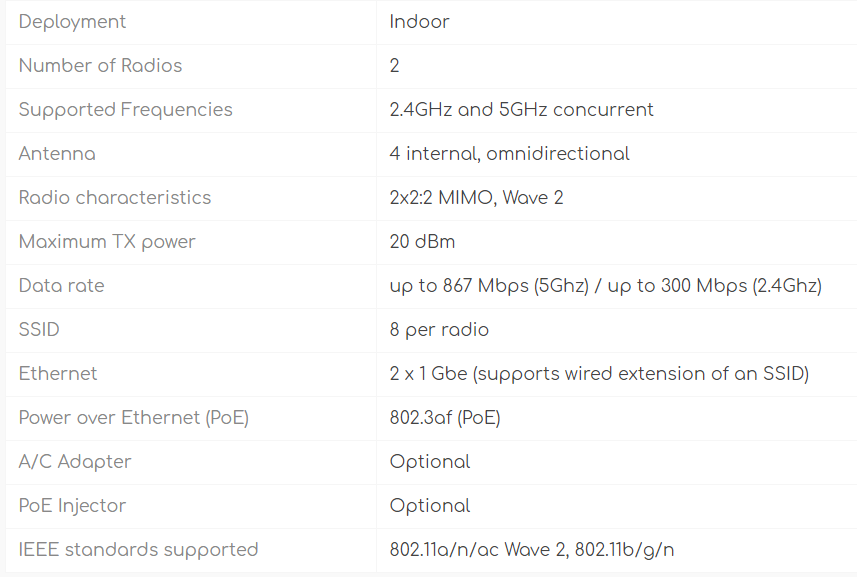Viewport: 857px width, 577px height.
Task: Click the "Deployment" row label
Action: tap(72, 22)
